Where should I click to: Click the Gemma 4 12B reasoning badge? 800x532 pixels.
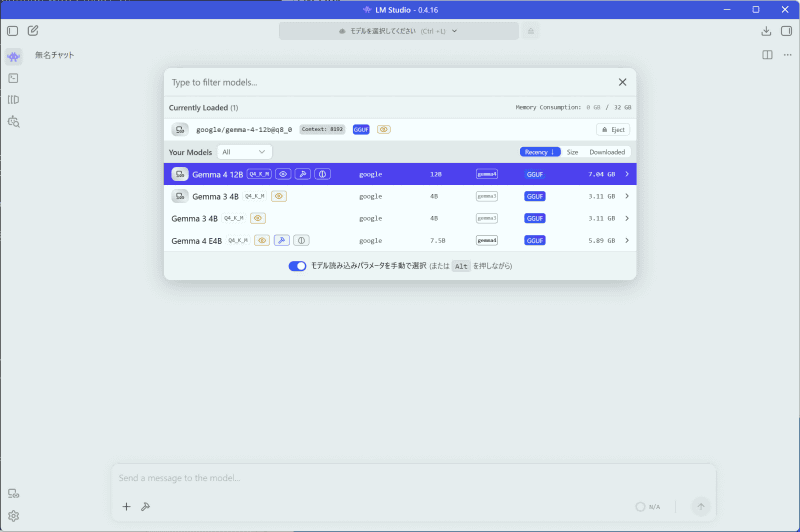[x=322, y=174]
